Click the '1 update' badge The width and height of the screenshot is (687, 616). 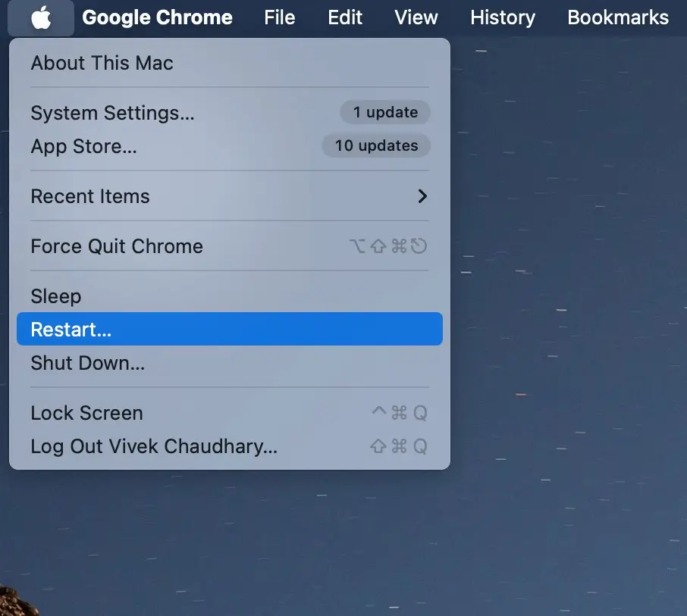tap(385, 113)
